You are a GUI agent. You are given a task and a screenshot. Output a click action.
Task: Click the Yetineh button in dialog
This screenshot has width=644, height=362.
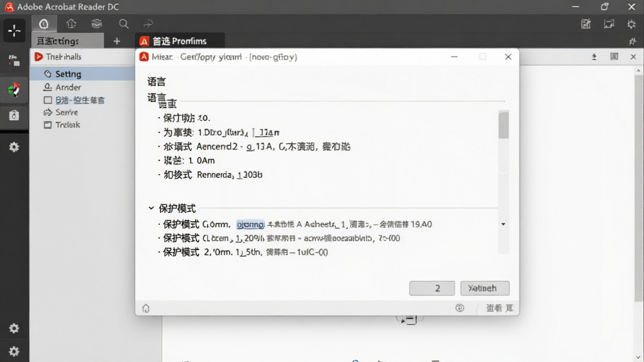tap(485, 288)
